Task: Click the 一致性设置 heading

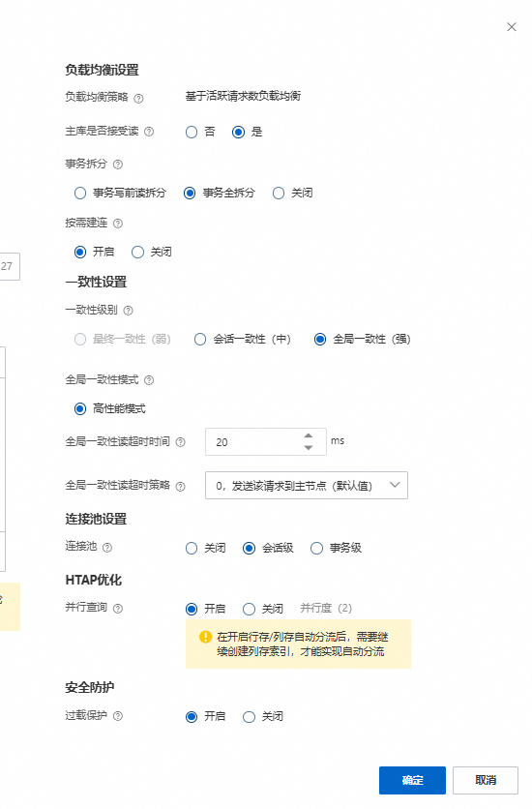Action: pyautogui.click(x=96, y=282)
